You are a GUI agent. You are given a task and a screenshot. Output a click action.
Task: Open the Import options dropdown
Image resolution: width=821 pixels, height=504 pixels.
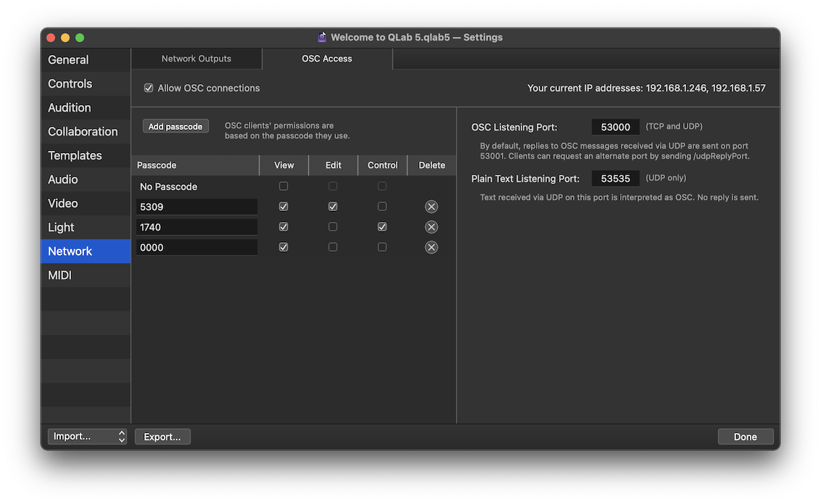87,436
